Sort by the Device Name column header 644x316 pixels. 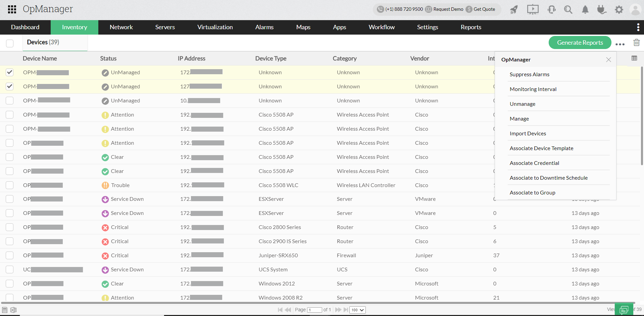[x=40, y=58]
